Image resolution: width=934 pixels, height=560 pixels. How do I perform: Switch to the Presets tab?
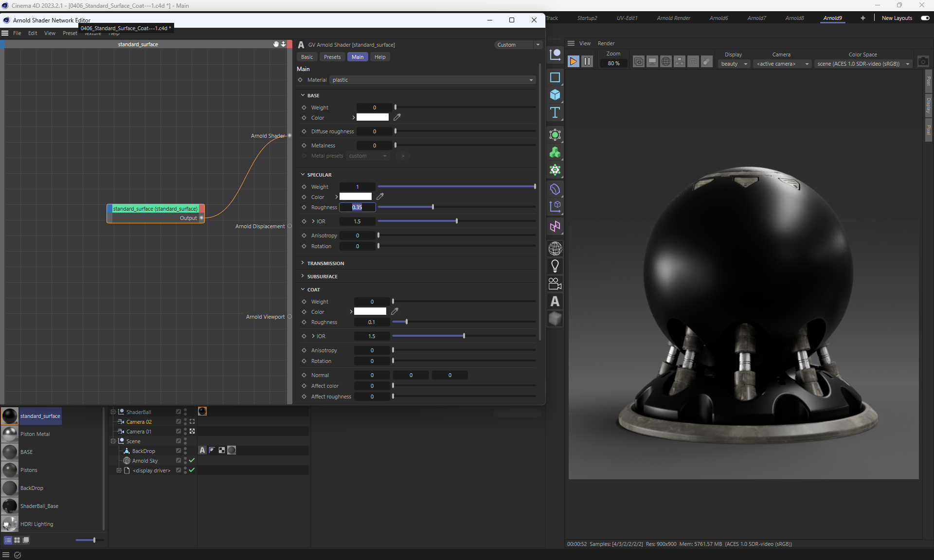click(332, 57)
